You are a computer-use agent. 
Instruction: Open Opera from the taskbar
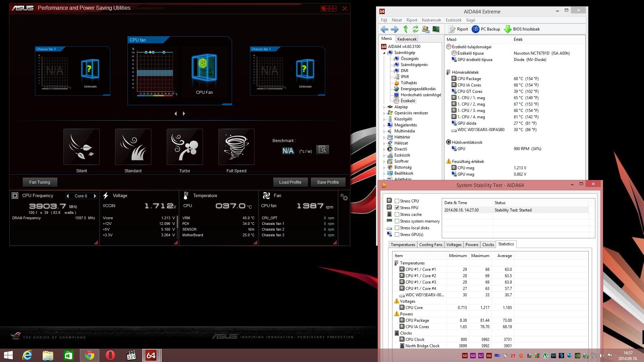(110, 355)
